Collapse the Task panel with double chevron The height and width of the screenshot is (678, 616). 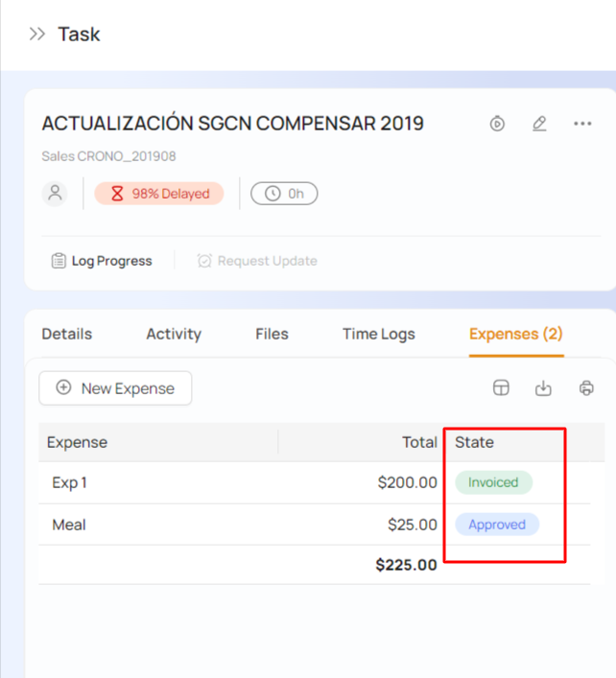[x=37, y=35]
